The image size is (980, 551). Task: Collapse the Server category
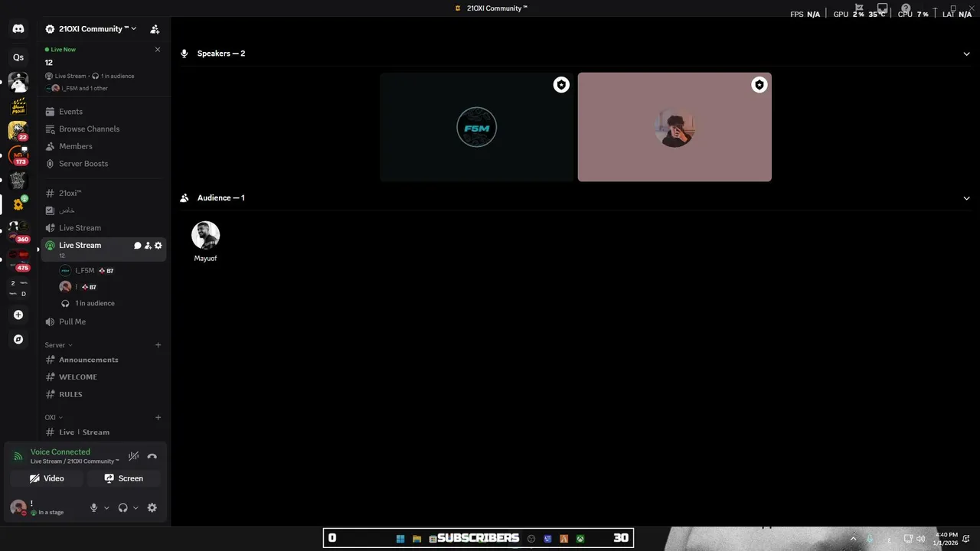pyautogui.click(x=58, y=345)
